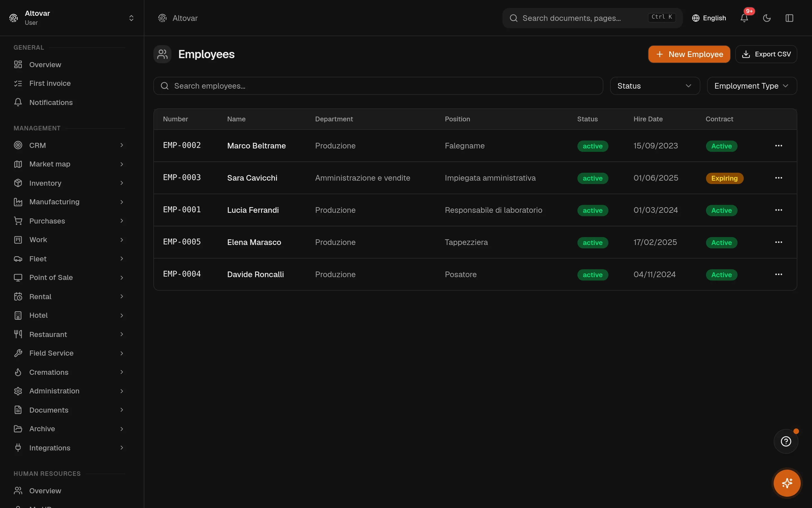Screen dimensions: 812x508
Task: Open the Status filter dropdown
Action: point(655,86)
